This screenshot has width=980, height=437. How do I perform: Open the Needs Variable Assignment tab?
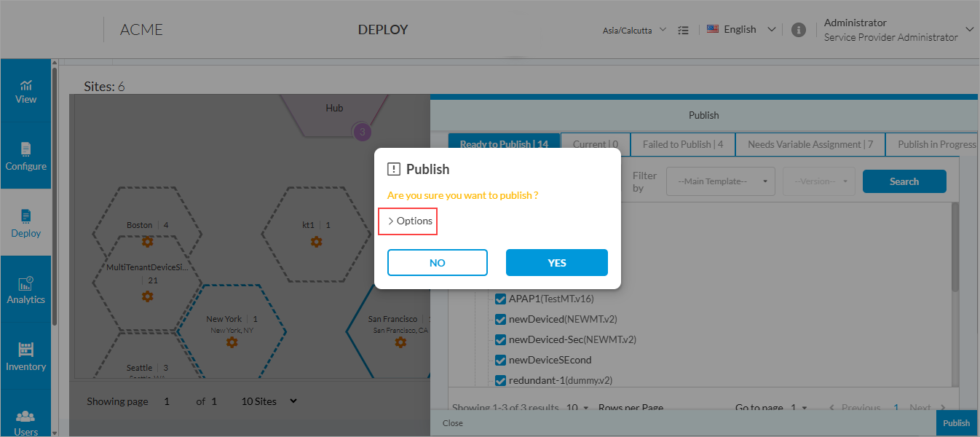point(810,143)
